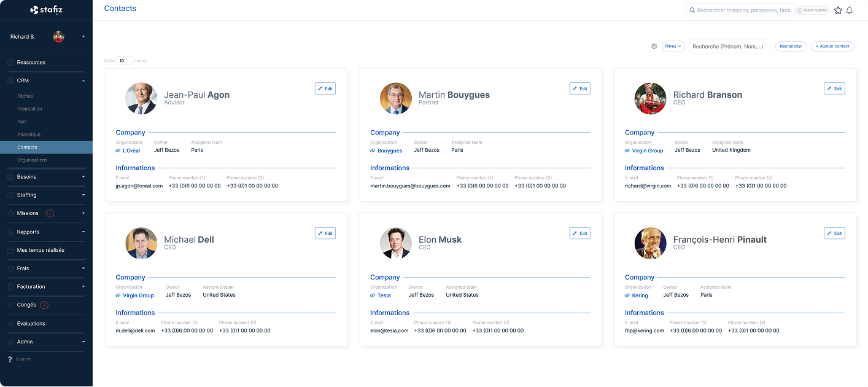Open the Filtres dropdown
This screenshot has width=868, height=387.
click(x=673, y=47)
